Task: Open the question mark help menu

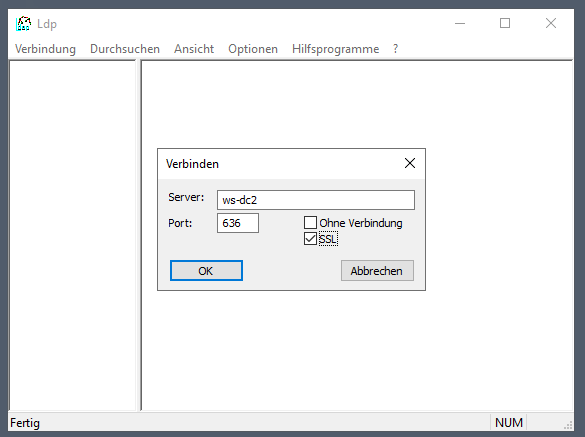Action: (x=395, y=49)
